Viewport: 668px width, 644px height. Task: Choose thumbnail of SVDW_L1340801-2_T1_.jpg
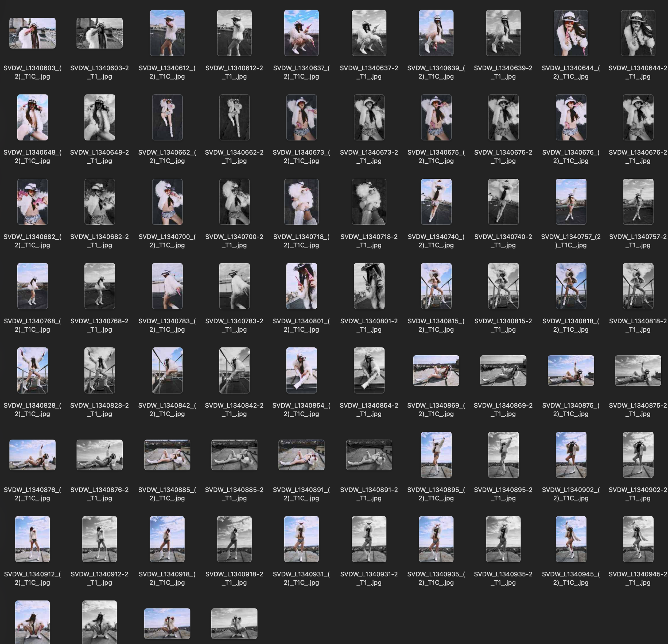click(369, 286)
